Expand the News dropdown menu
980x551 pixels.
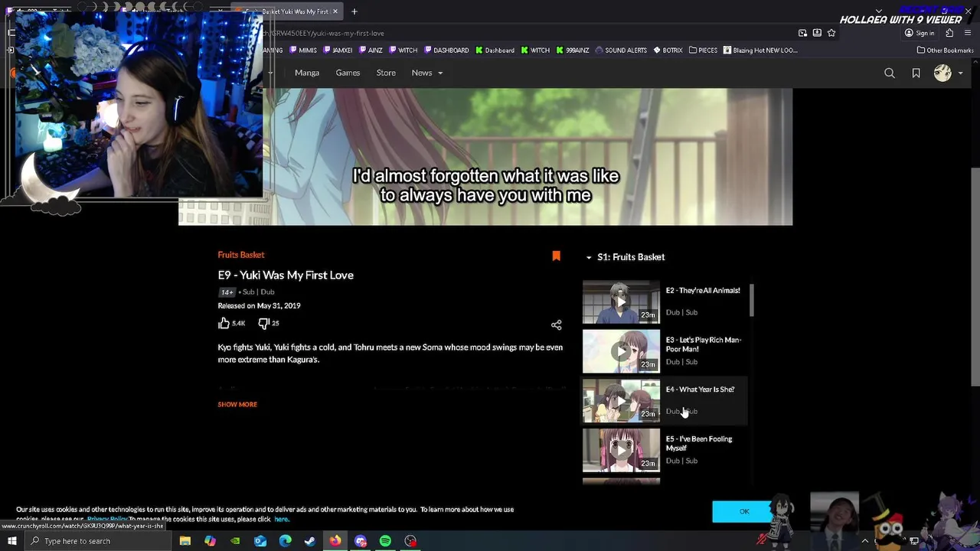tap(427, 73)
